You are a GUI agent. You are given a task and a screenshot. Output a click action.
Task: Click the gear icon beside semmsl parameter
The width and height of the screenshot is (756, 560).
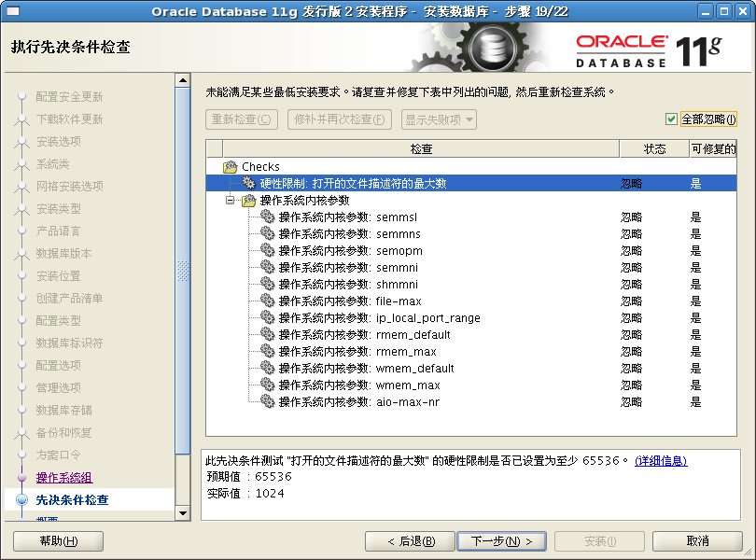(x=267, y=217)
